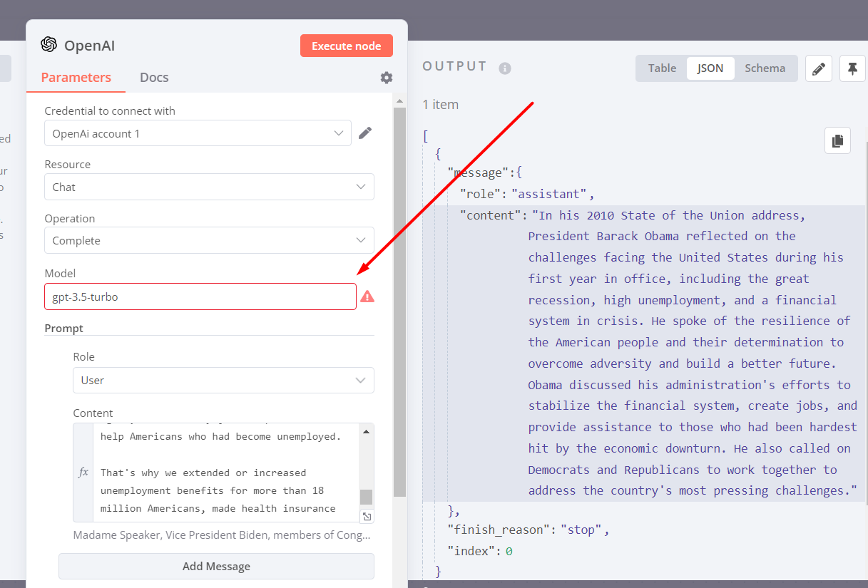Viewport: 868px width, 588px height.
Task: Copy the JSON output to clipboard
Action: tap(838, 140)
